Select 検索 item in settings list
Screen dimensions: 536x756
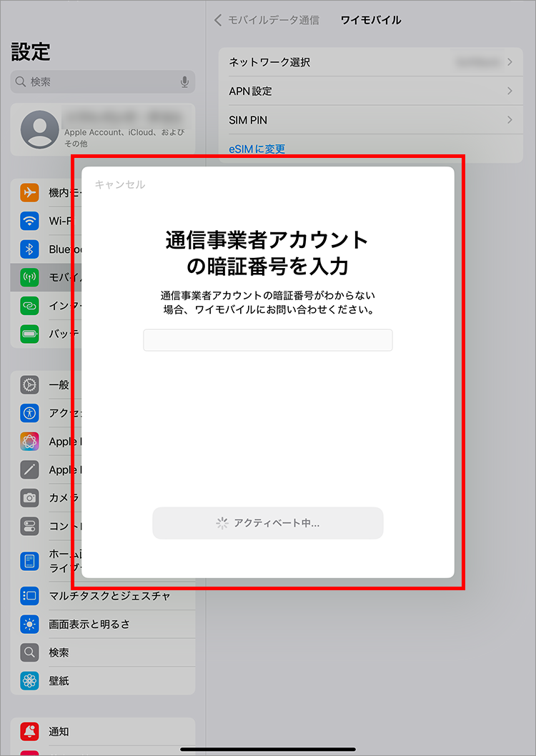tap(59, 652)
